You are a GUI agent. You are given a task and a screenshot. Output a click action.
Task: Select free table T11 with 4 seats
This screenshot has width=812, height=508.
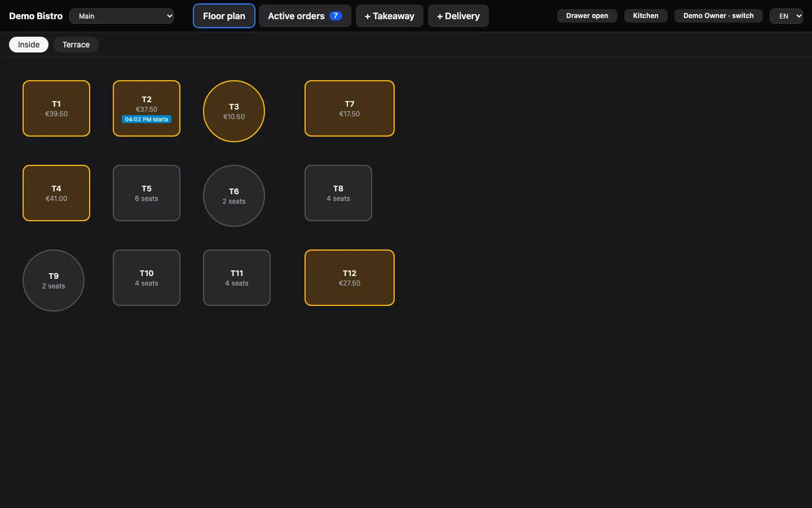click(237, 278)
